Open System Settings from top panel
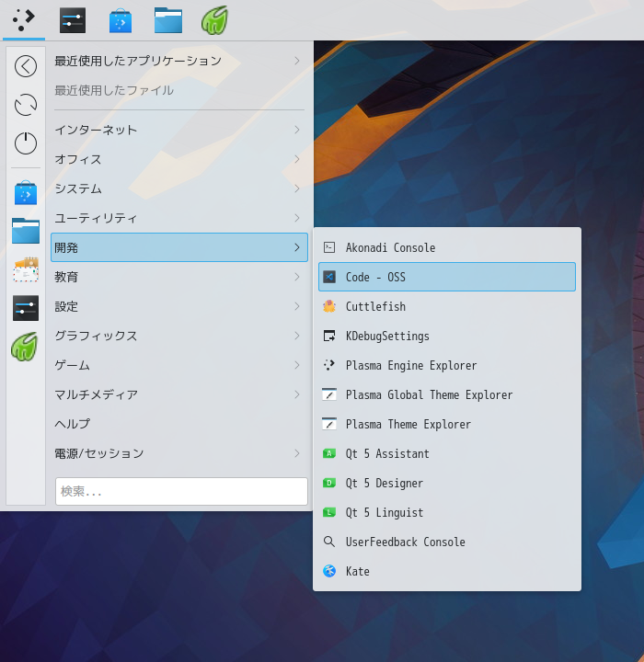Viewport: 644px width, 662px height. [x=73, y=20]
